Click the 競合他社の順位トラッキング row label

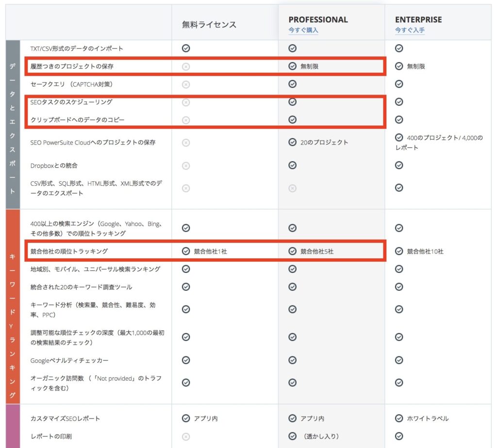(x=69, y=251)
